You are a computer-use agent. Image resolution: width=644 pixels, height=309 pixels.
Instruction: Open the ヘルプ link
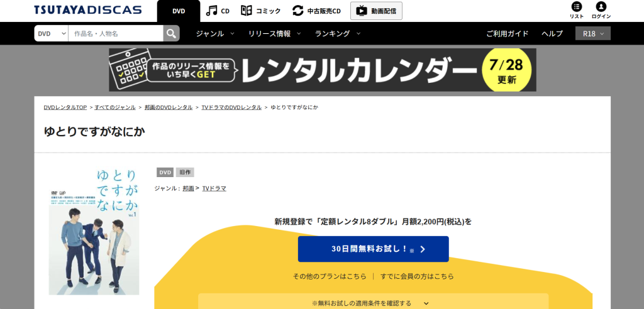pyautogui.click(x=552, y=34)
